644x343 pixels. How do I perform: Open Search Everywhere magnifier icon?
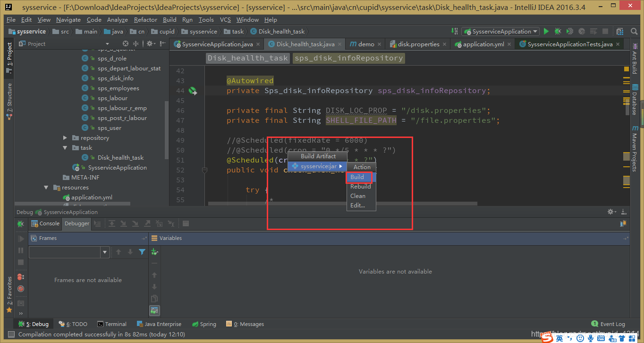point(634,32)
